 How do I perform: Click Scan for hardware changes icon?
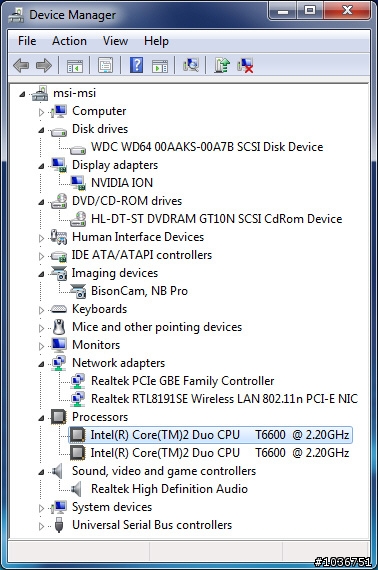click(191, 65)
